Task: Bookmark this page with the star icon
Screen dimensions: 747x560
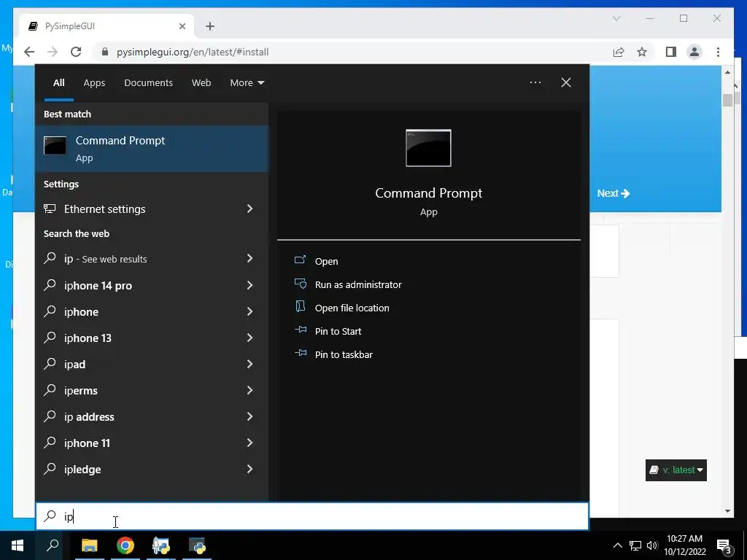Action: tap(642, 52)
